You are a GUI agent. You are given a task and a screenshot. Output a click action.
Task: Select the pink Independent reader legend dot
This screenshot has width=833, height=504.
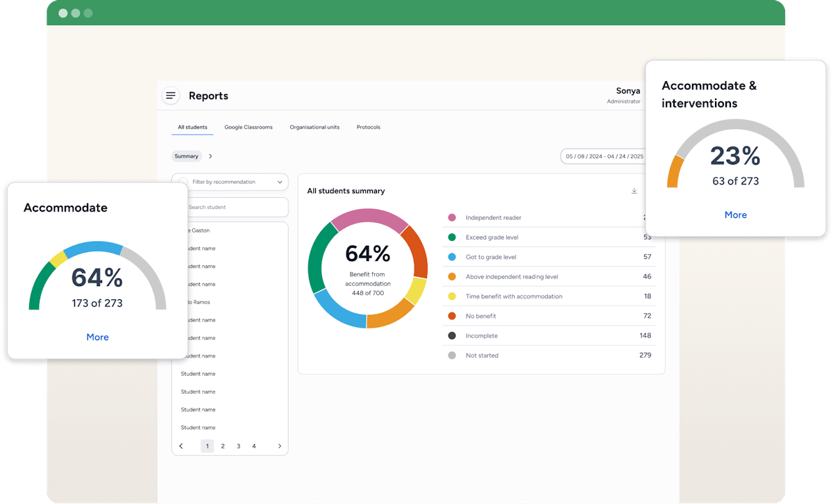(452, 218)
